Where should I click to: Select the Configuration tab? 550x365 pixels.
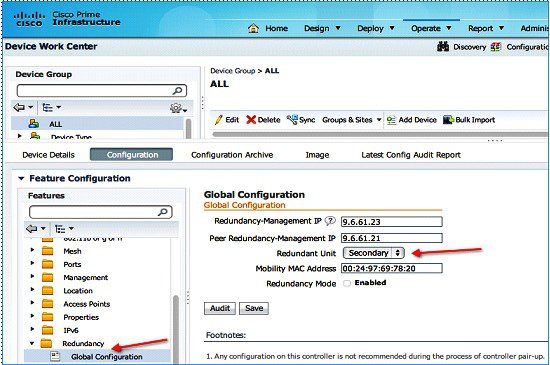coord(131,155)
